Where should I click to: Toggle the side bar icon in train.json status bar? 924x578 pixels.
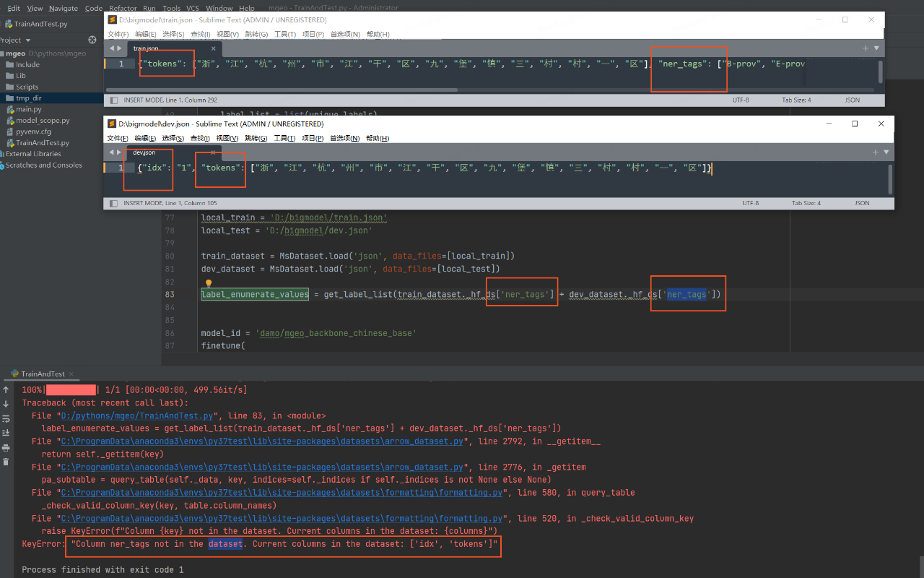(x=113, y=100)
